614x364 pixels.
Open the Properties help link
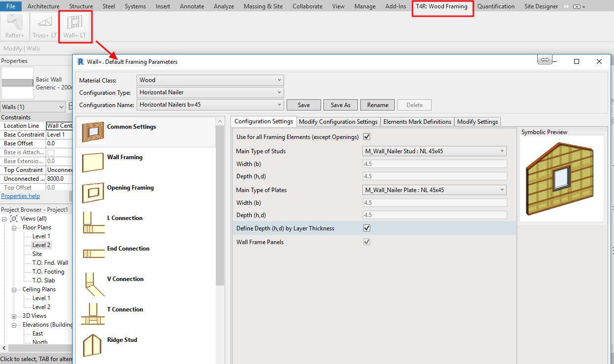click(x=21, y=196)
